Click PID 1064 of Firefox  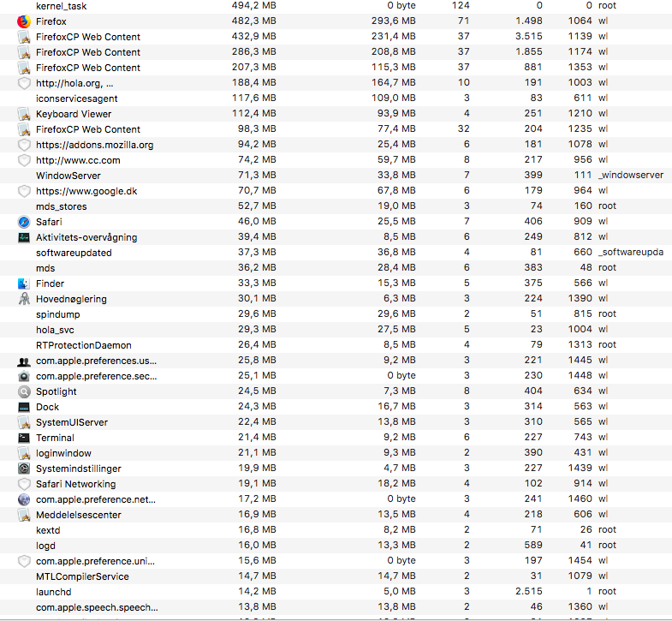(x=580, y=21)
